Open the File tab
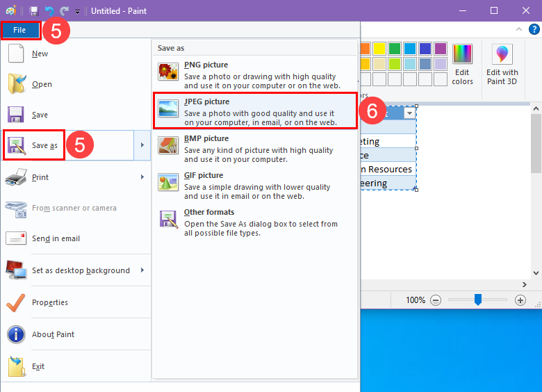The image size is (542, 392). tap(19, 30)
